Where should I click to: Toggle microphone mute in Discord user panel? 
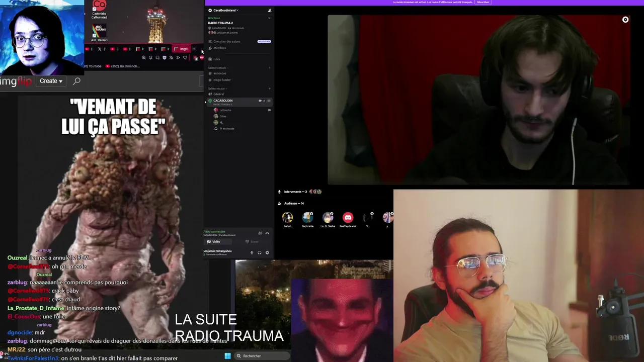point(252,252)
